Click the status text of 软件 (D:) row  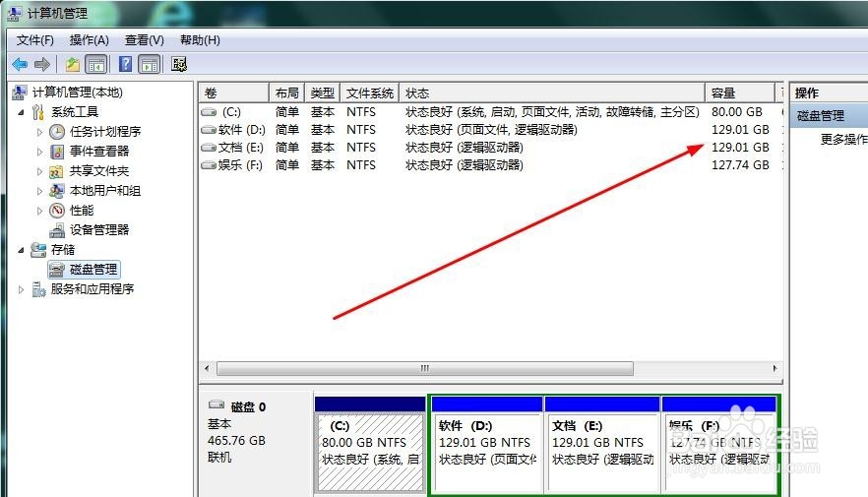point(491,130)
